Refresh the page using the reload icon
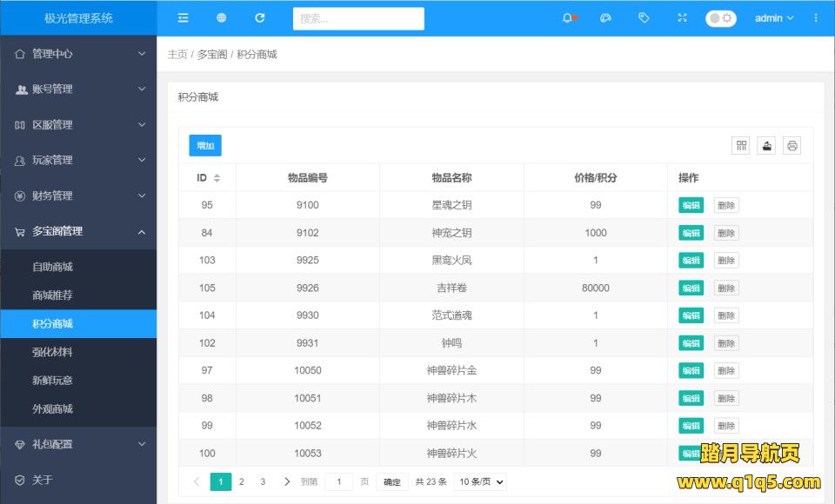Viewport: 835px width, 504px height. tap(260, 17)
